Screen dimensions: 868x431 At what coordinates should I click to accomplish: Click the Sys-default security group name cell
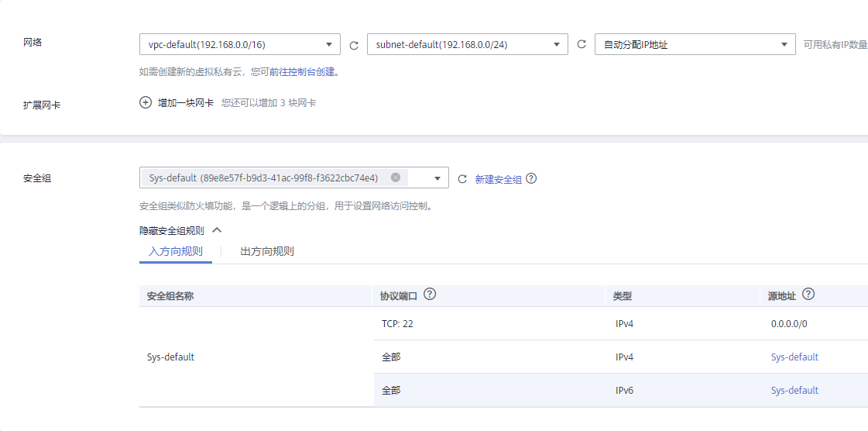pos(170,357)
